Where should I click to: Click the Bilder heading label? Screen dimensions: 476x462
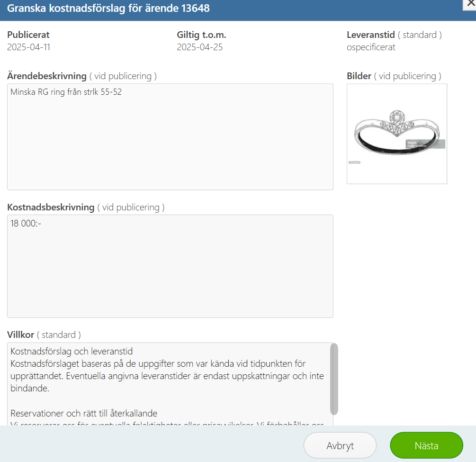pos(359,76)
